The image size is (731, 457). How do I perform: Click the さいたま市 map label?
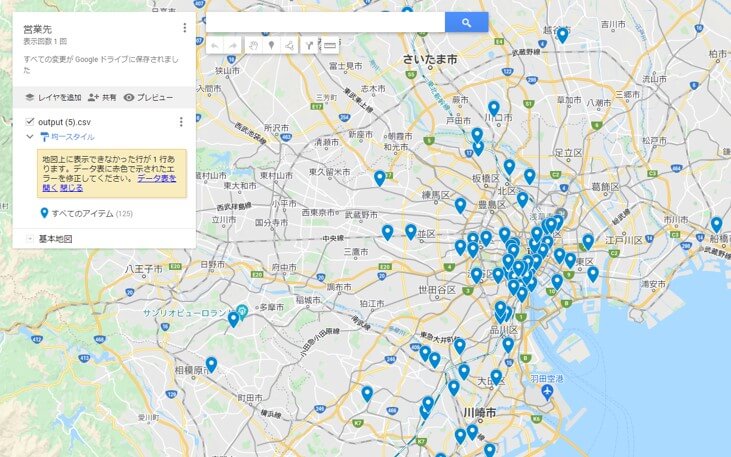pyautogui.click(x=430, y=59)
